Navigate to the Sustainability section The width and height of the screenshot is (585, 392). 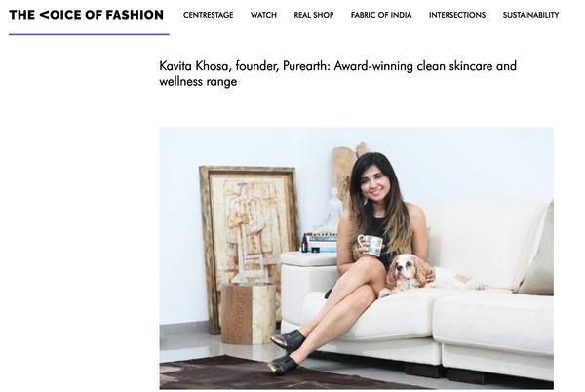pos(530,15)
